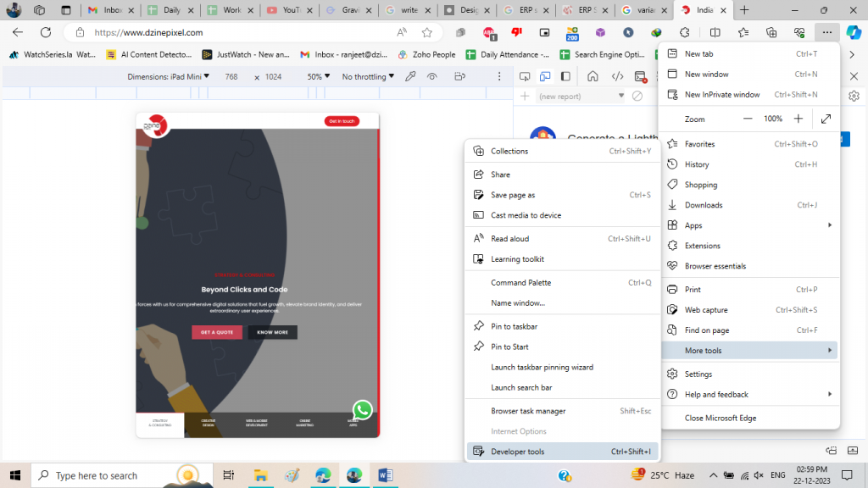
Task: Expand More tools submenu arrow
Action: click(x=829, y=350)
